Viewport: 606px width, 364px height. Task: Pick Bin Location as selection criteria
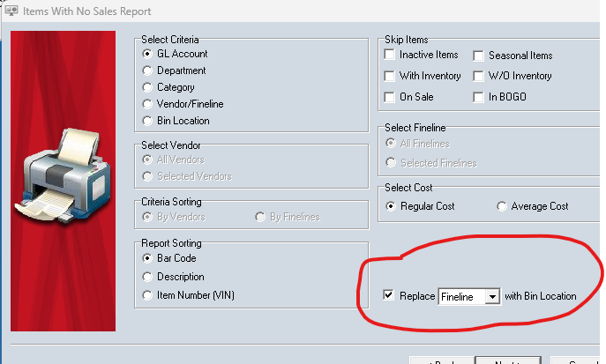coord(147,121)
